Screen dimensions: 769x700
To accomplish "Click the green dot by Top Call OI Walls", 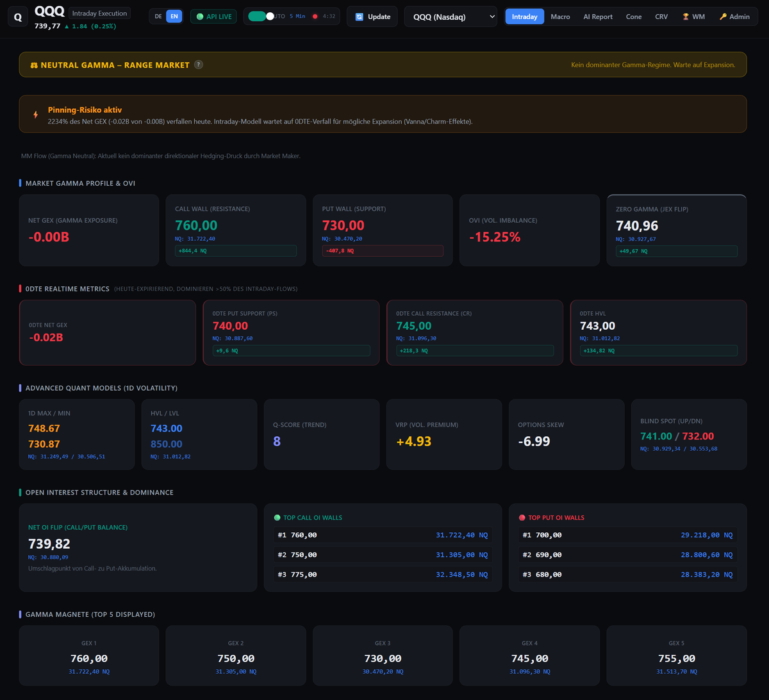I will [277, 517].
